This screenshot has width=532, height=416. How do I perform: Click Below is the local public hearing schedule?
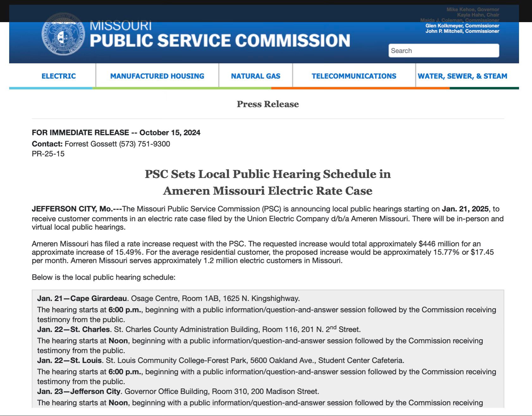tap(103, 277)
